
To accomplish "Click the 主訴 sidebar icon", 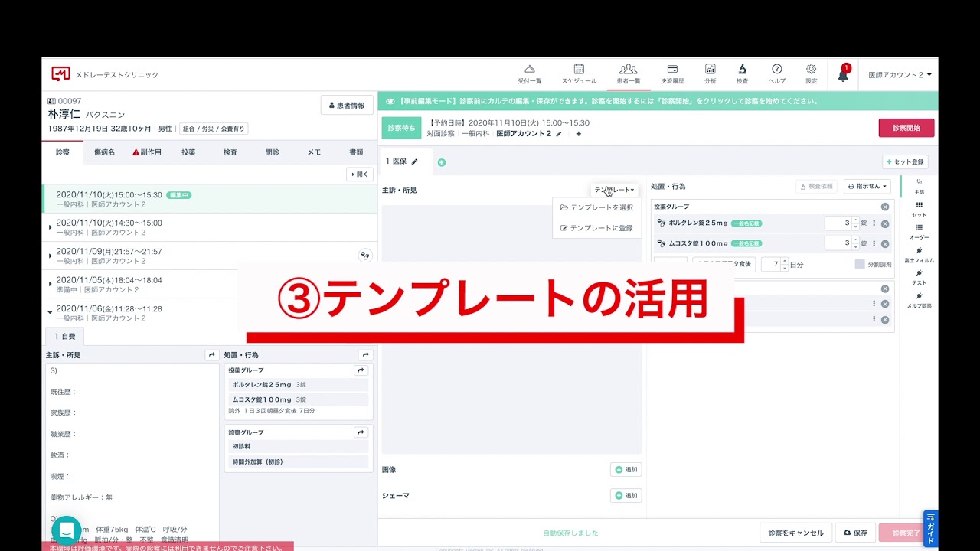I will [x=920, y=186].
